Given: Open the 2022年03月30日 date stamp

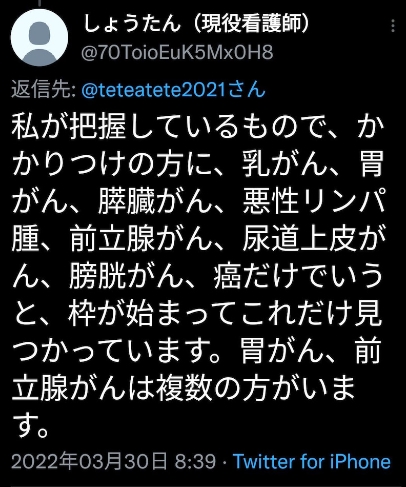Looking at the screenshot, I should click(89, 462).
